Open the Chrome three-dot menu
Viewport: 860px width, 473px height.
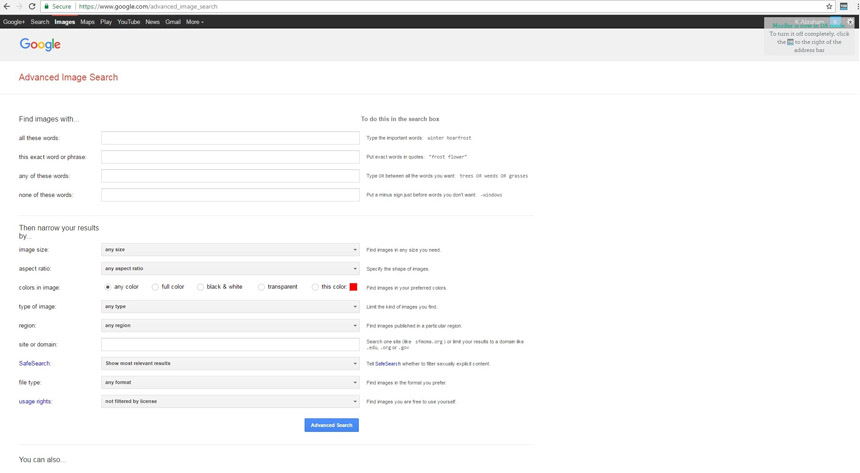[x=857, y=7]
